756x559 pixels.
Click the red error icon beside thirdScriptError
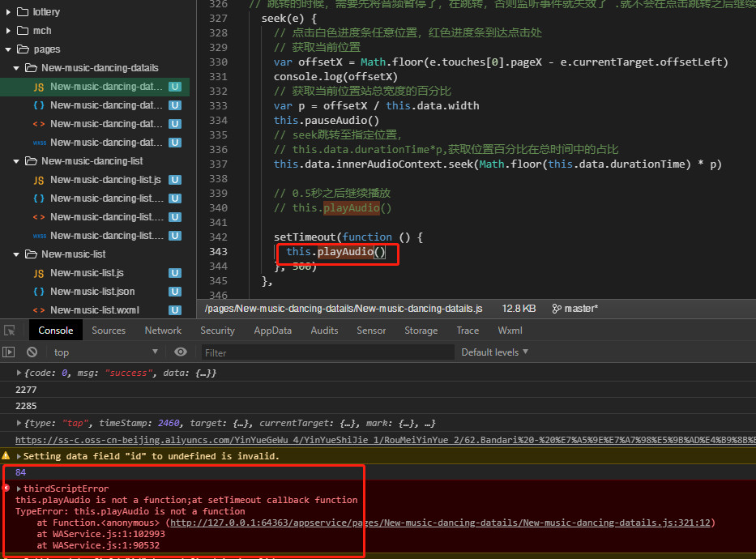[x=6, y=489]
